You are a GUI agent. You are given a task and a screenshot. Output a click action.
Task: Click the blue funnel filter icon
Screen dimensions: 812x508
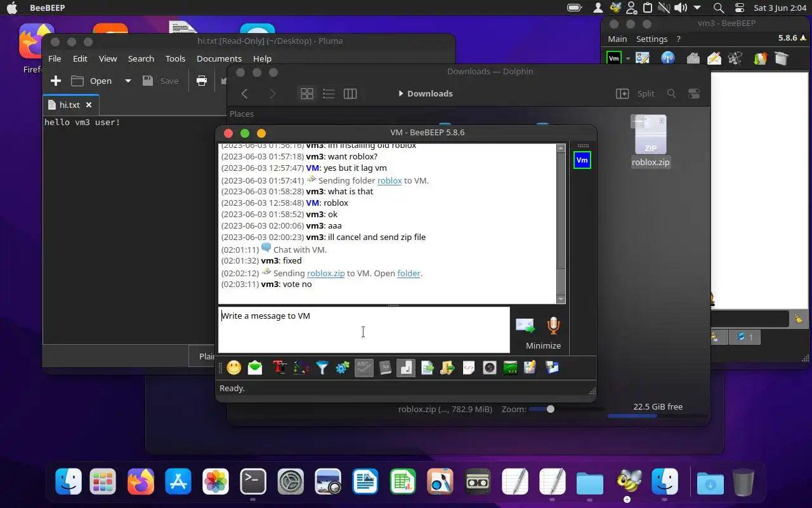tap(322, 368)
